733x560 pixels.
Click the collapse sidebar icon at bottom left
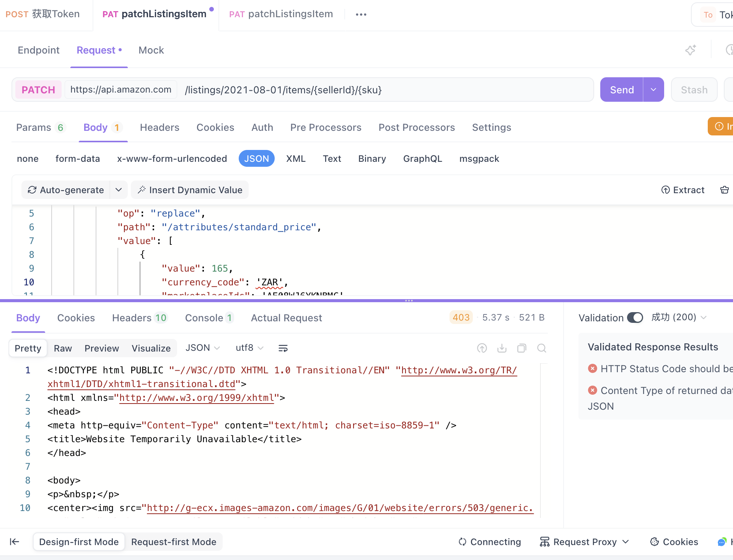15,542
